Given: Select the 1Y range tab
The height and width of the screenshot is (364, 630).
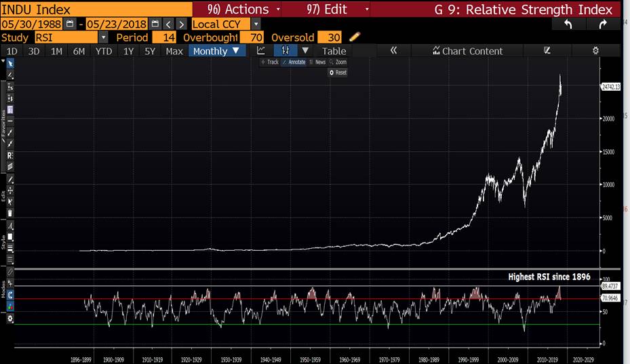Looking at the screenshot, I should (129, 51).
